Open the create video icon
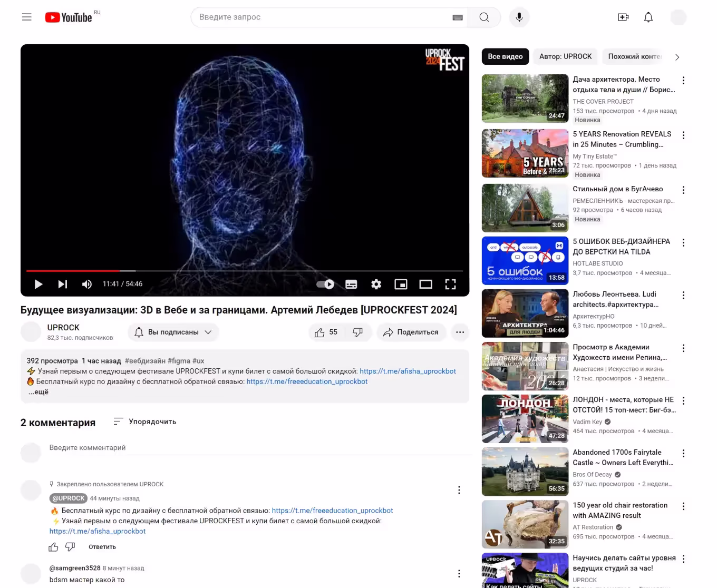Viewport: 717px width, 588px height. 623,17
